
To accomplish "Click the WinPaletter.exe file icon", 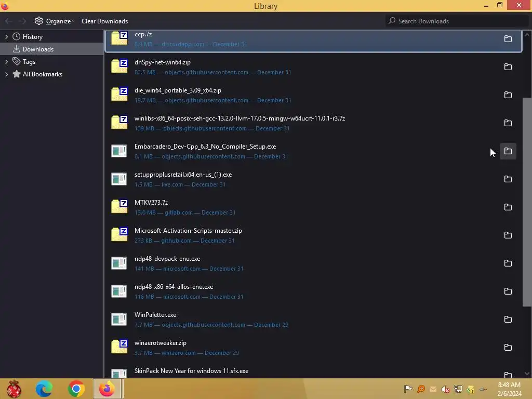I will coord(119,320).
